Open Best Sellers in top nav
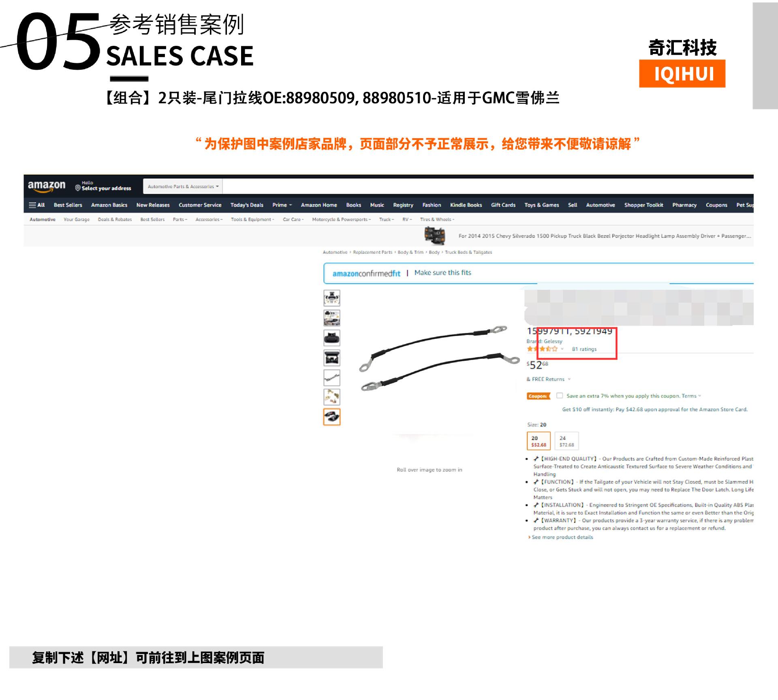The height and width of the screenshot is (700, 778). click(68, 205)
